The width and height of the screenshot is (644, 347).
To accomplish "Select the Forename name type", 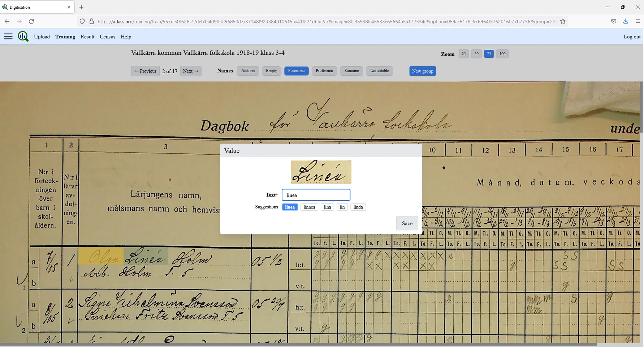I will pyautogui.click(x=296, y=71).
